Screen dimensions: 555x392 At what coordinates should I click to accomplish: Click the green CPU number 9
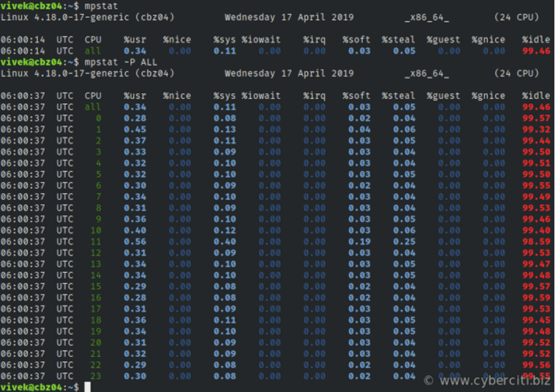(x=99, y=219)
